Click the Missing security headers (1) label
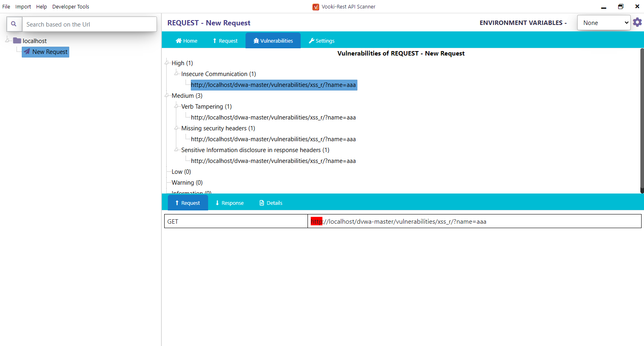Viewport: 644px width, 346px height. tap(218, 128)
